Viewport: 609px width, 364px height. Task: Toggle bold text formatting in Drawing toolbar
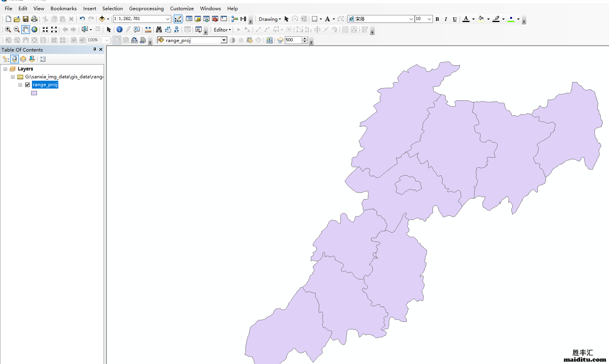pyautogui.click(x=437, y=19)
